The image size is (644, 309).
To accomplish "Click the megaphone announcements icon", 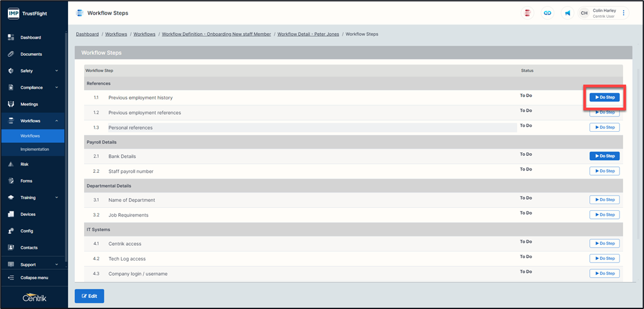I will (x=568, y=13).
